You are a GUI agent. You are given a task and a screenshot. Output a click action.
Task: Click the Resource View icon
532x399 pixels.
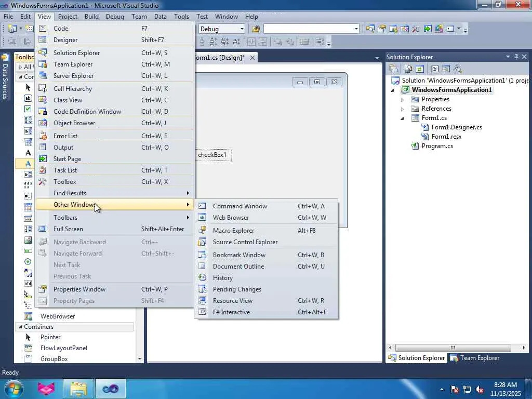tap(202, 301)
